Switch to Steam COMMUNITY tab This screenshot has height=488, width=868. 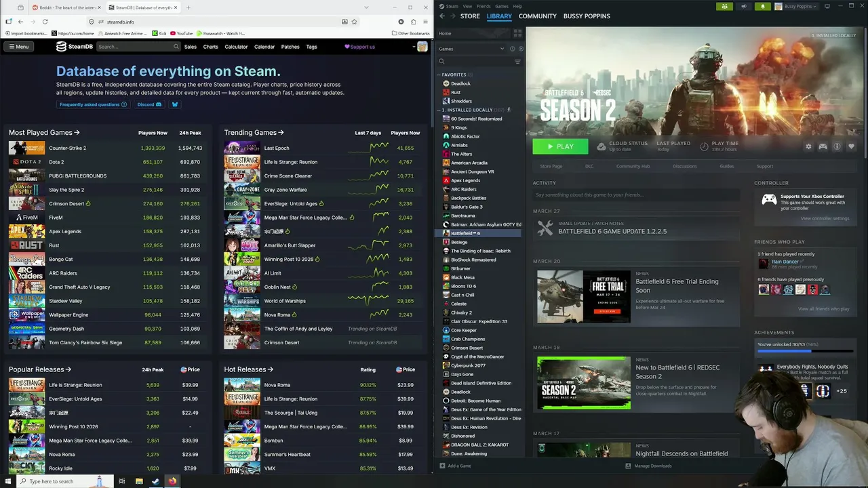tap(537, 16)
